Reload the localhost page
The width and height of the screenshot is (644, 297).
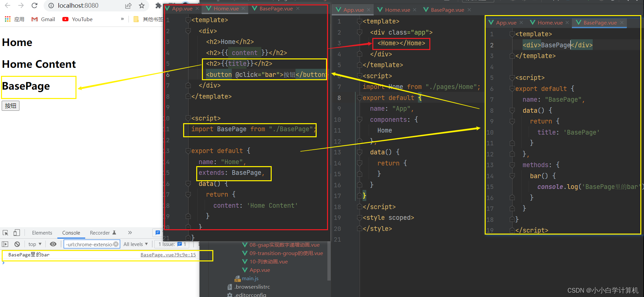[34, 5]
